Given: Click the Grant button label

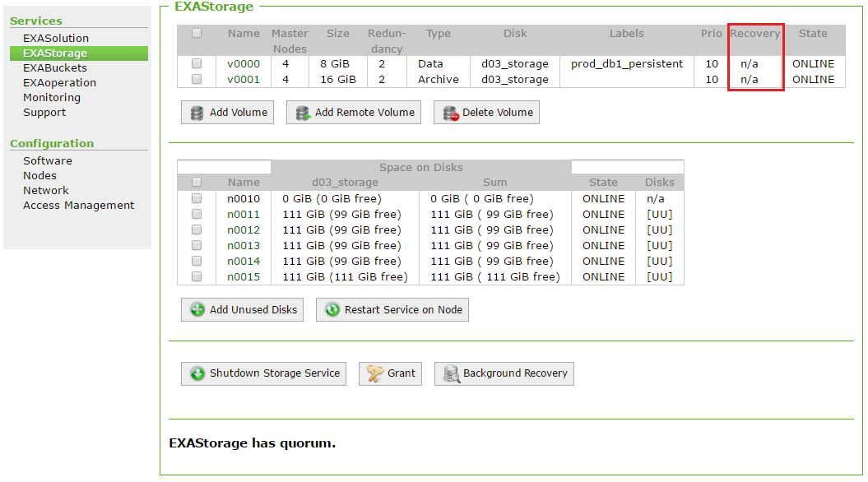Looking at the screenshot, I should click(402, 373).
